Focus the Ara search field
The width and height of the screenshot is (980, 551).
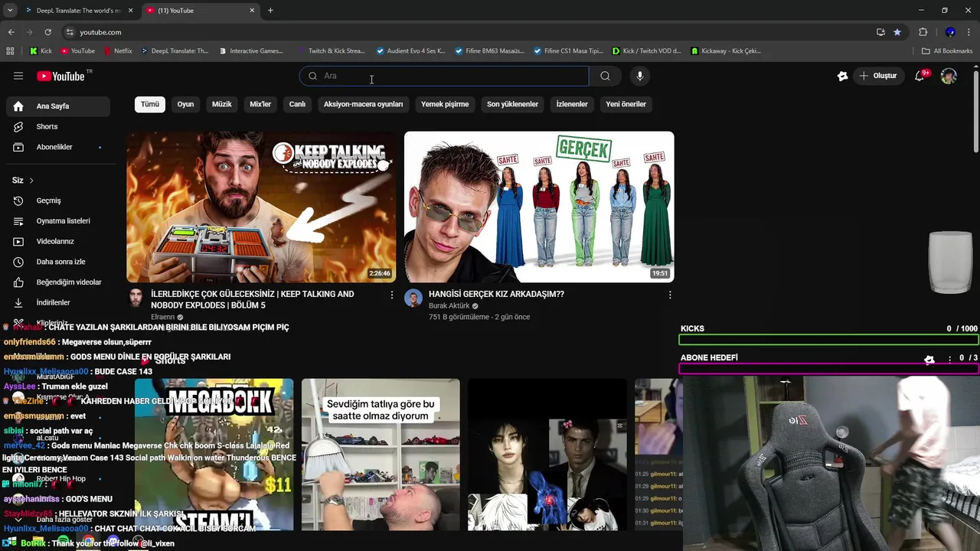tap(444, 76)
